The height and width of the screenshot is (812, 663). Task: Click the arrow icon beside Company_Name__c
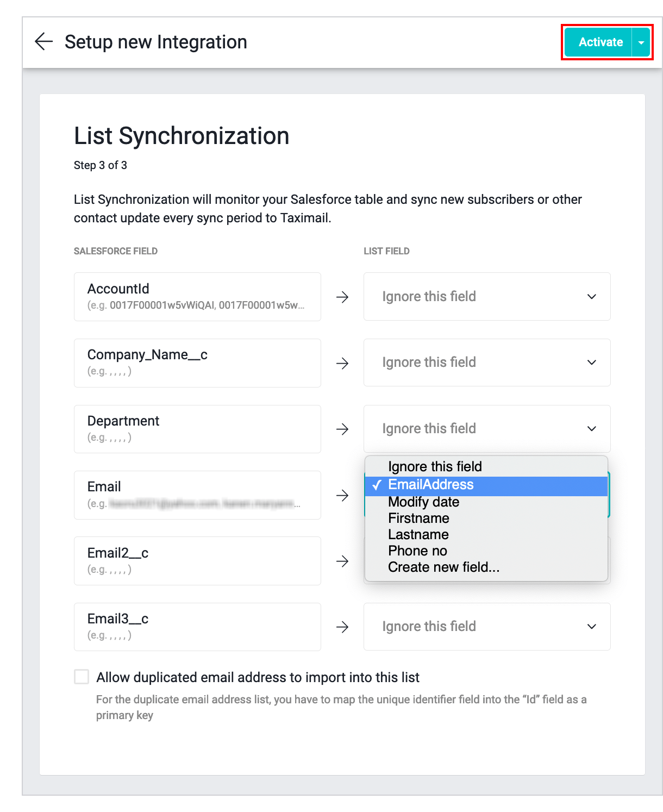click(342, 363)
